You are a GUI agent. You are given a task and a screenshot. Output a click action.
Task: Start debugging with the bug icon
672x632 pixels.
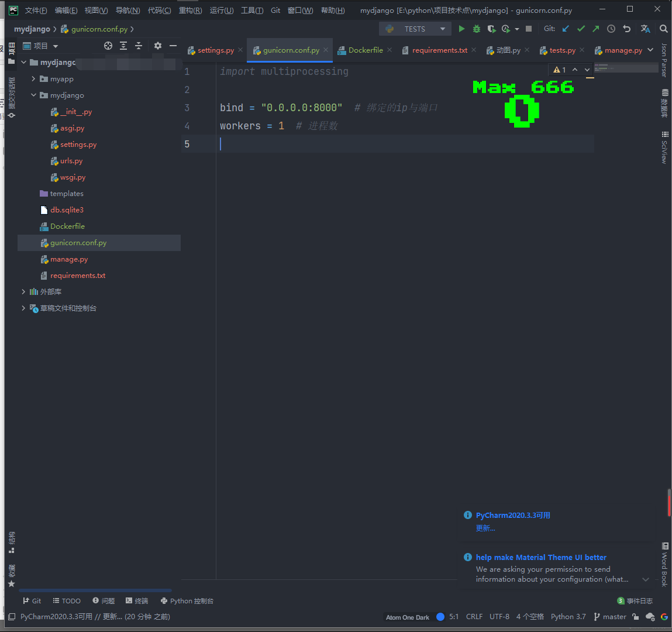coord(476,29)
